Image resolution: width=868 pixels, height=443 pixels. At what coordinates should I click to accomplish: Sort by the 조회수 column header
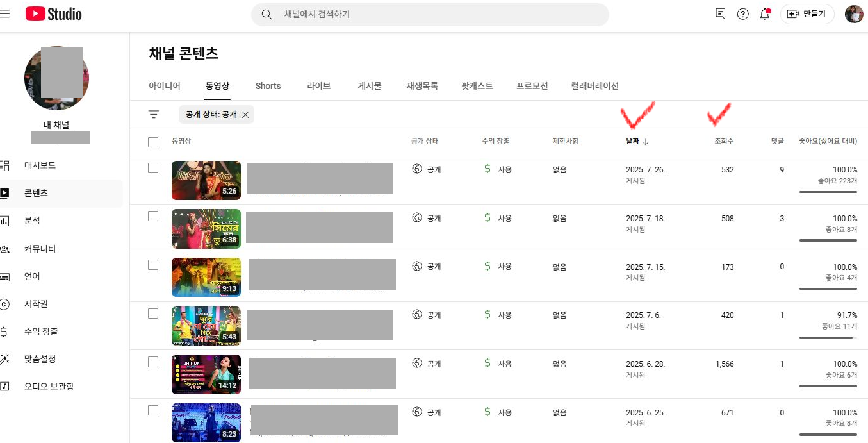pos(724,141)
